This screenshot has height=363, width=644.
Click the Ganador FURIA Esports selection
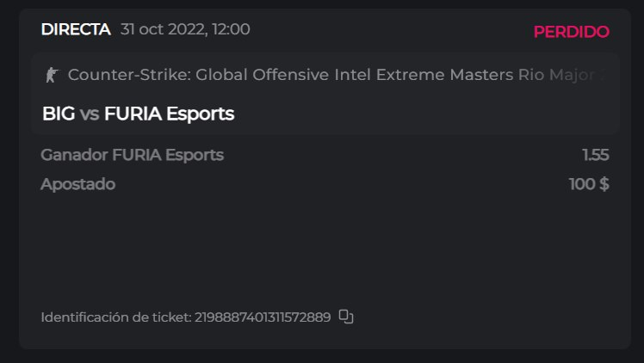[x=132, y=155]
